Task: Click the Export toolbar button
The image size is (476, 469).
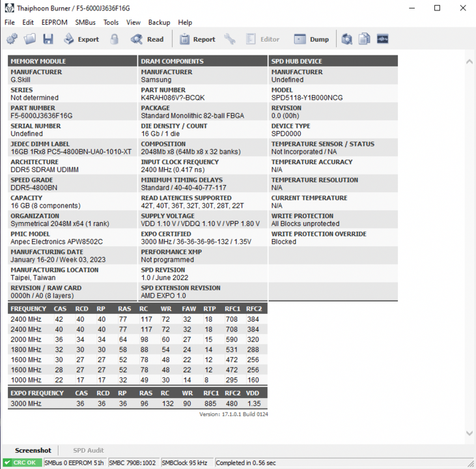Action: point(81,39)
